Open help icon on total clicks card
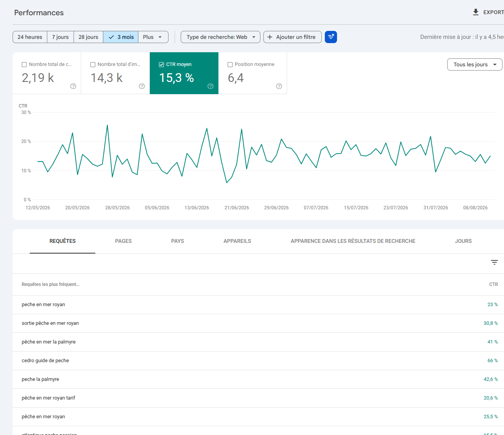 (x=73, y=86)
